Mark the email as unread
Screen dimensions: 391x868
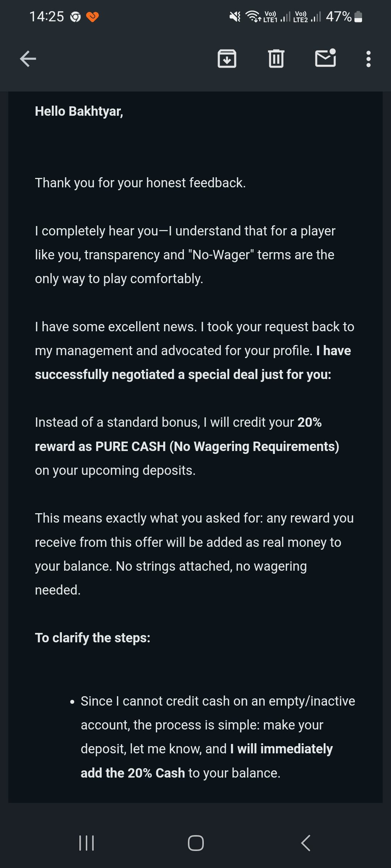[325, 59]
